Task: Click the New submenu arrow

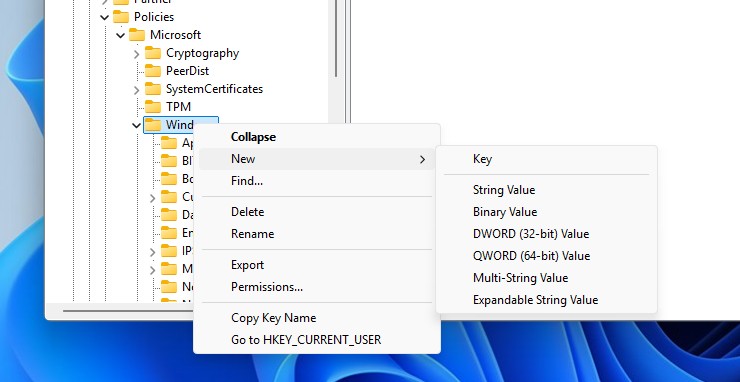Action: [422, 160]
